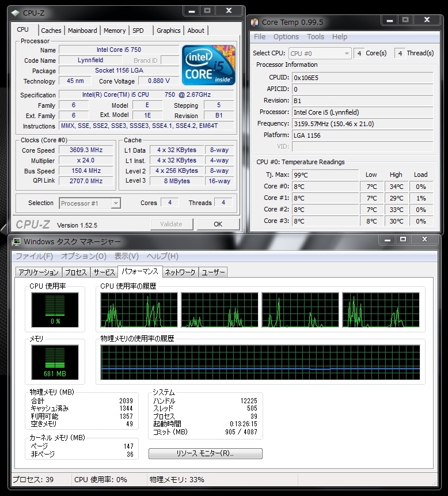Image resolution: width=448 pixels, height=496 pixels.
Task: Click the Tj. Max 99°C field
Action: (x=325, y=175)
